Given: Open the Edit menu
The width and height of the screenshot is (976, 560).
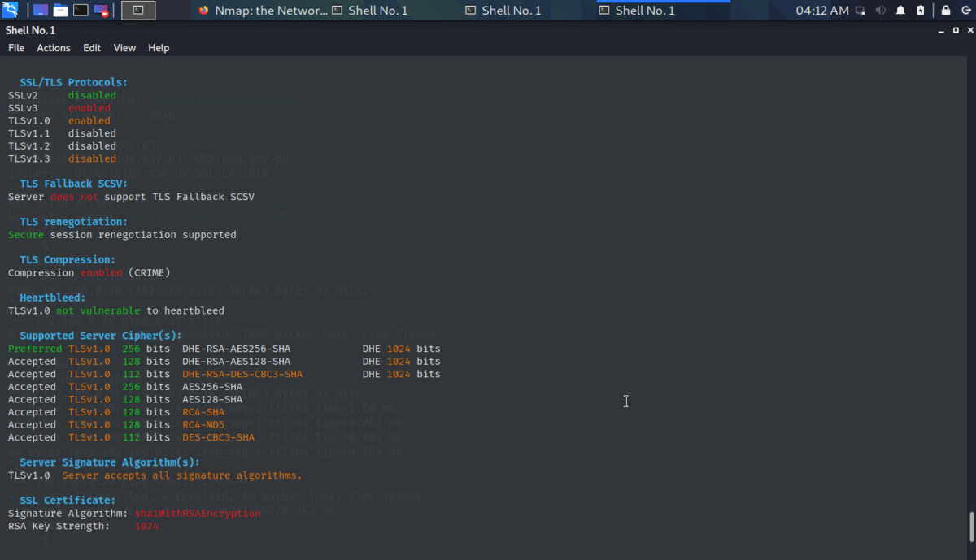Looking at the screenshot, I should (x=92, y=48).
